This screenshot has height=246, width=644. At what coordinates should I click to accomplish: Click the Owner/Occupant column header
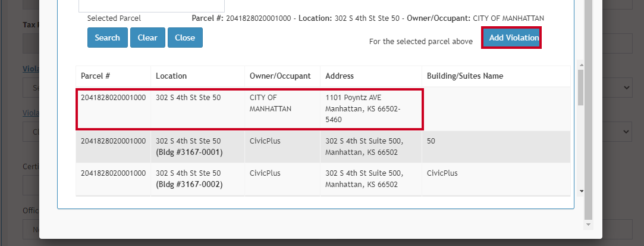pos(282,76)
